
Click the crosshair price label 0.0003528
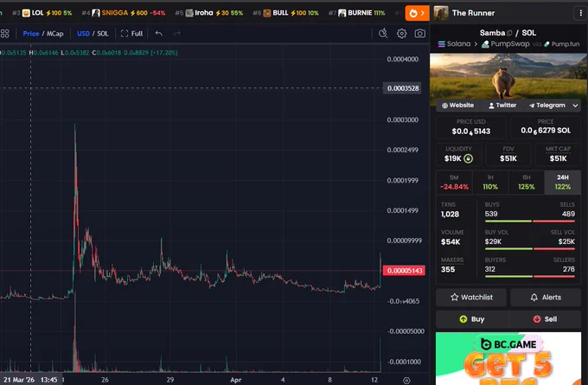click(403, 88)
